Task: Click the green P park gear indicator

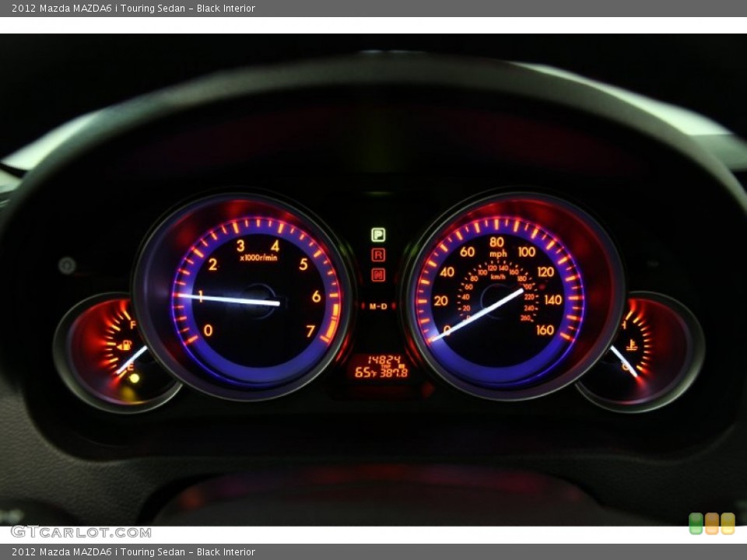Action: click(x=378, y=234)
